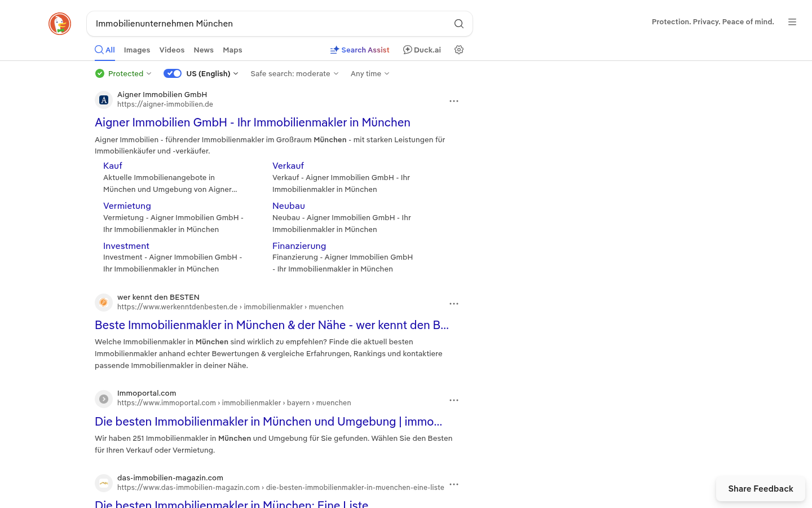The image size is (812, 508).
Task: Open the US (English) region dropdown
Action: pos(213,73)
